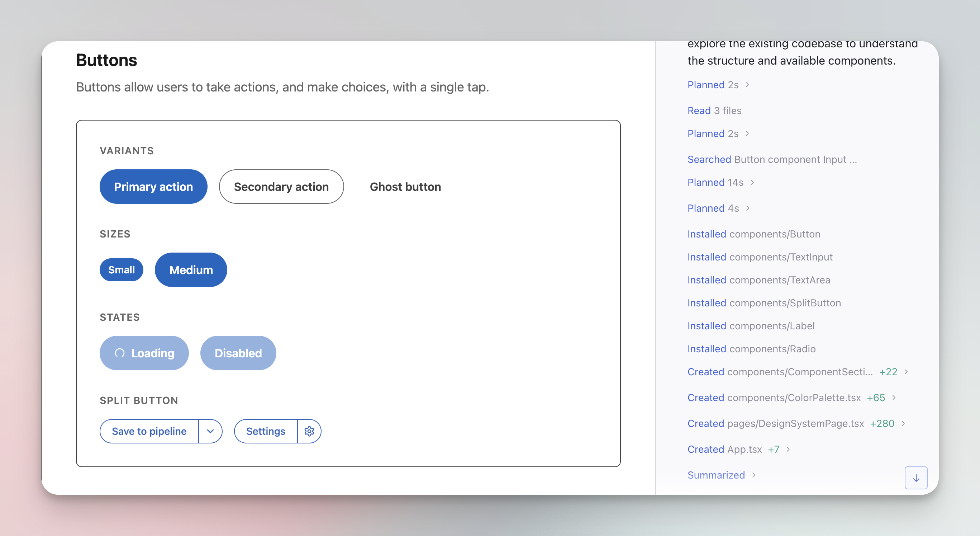Image resolution: width=980 pixels, height=536 pixels.
Task: Click the downward arrow button in the activity log
Action: 916,478
